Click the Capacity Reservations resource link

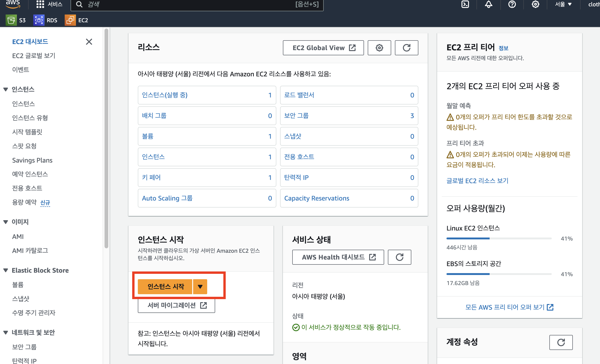click(317, 198)
